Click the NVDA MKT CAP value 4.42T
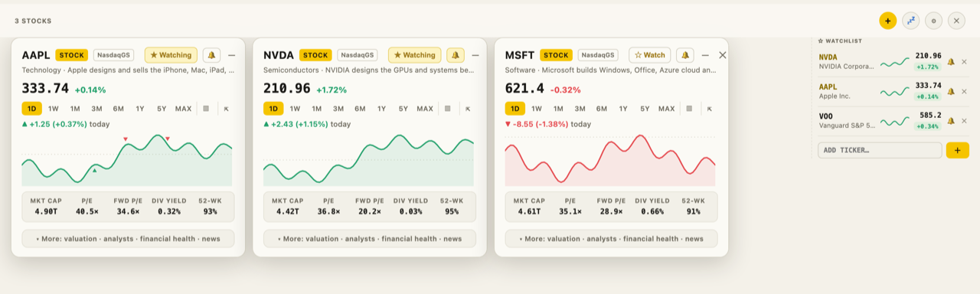The width and height of the screenshot is (980, 294). [287, 211]
